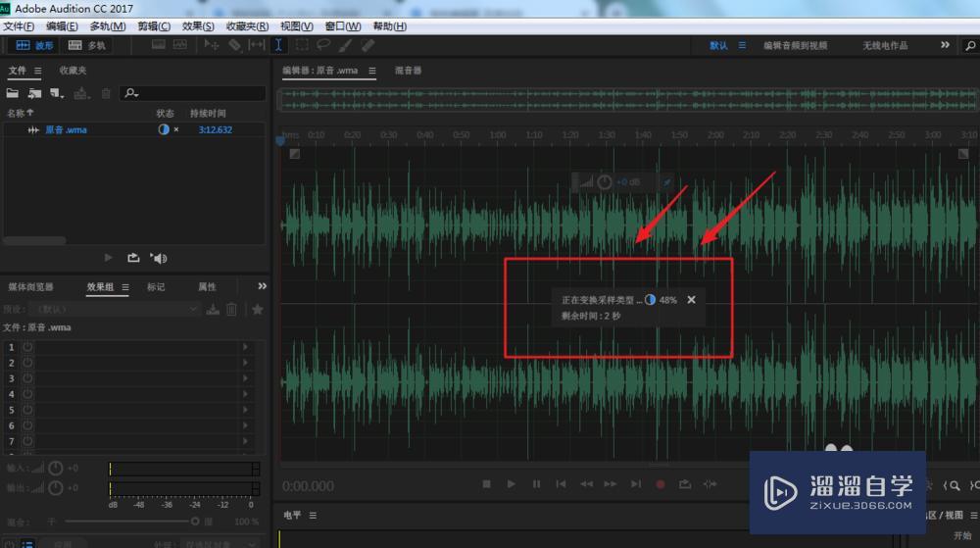
Task: Select the Time Selection tool
Action: click(x=278, y=45)
